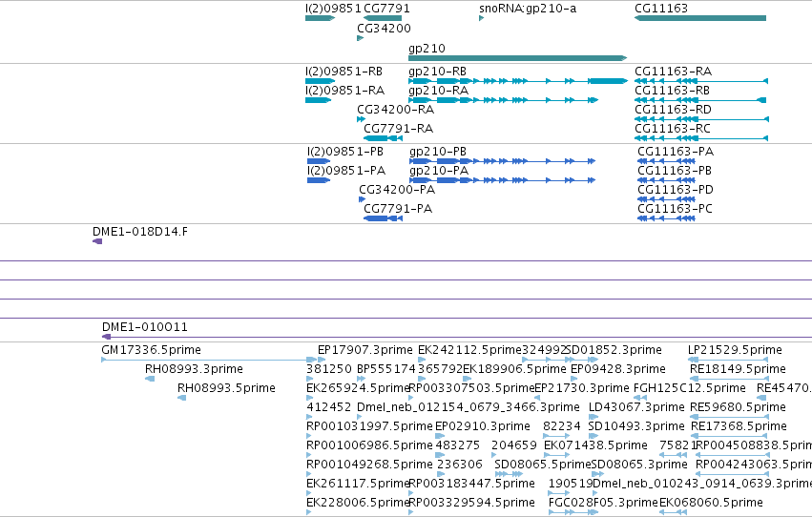Screen dimensions: 812x517
Task: Click the RE17368.5prime EST
Action: pos(729,436)
